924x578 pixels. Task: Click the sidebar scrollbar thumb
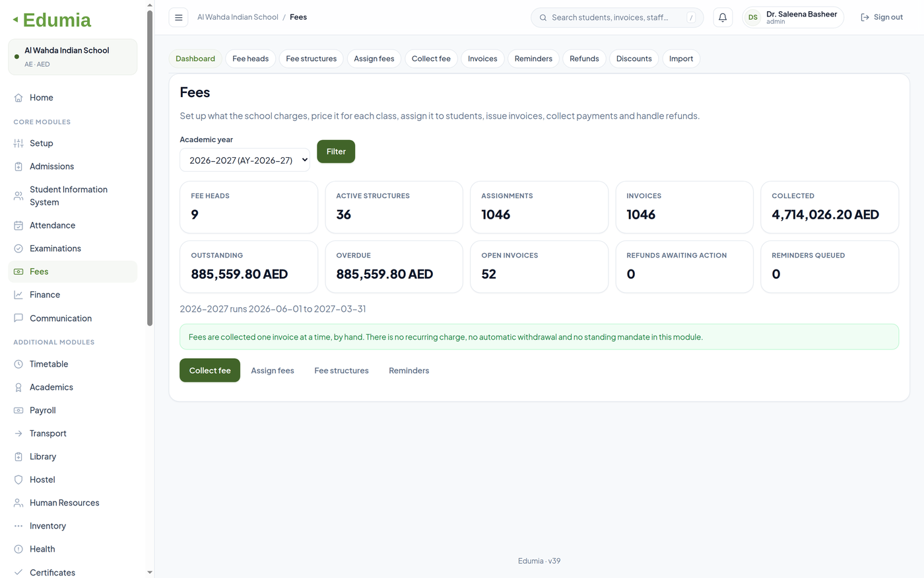[x=150, y=167]
